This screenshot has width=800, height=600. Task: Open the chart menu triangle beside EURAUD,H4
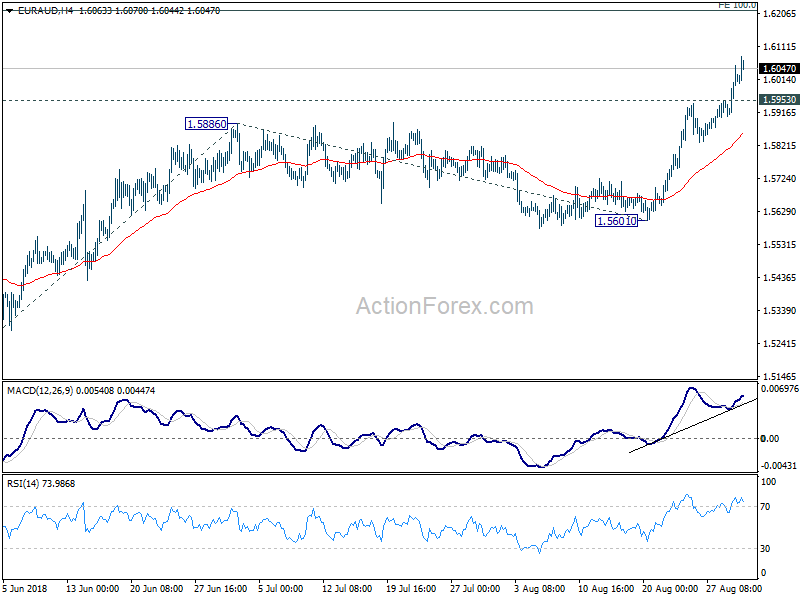coord(10,11)
